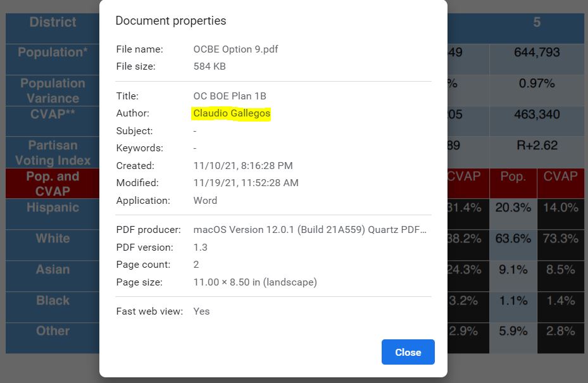The width and height of the screenshot is (588, 383).
Task: Click the voting index value 'R+2.62'
Action: (x=537, y=146)
